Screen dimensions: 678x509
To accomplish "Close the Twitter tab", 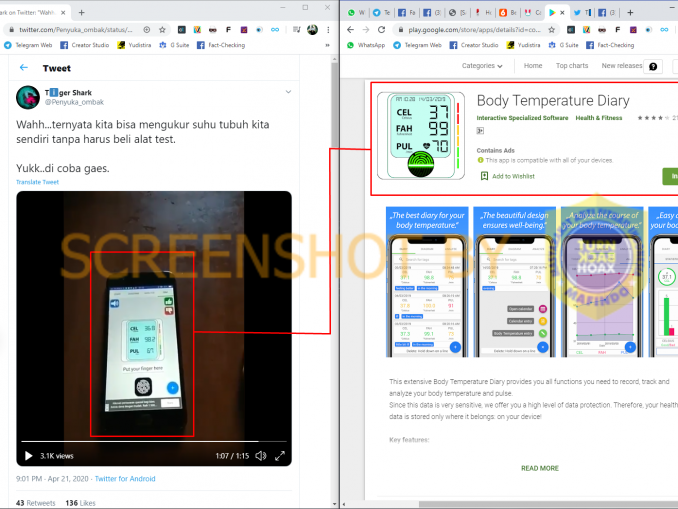I will (x=63, y=13).
